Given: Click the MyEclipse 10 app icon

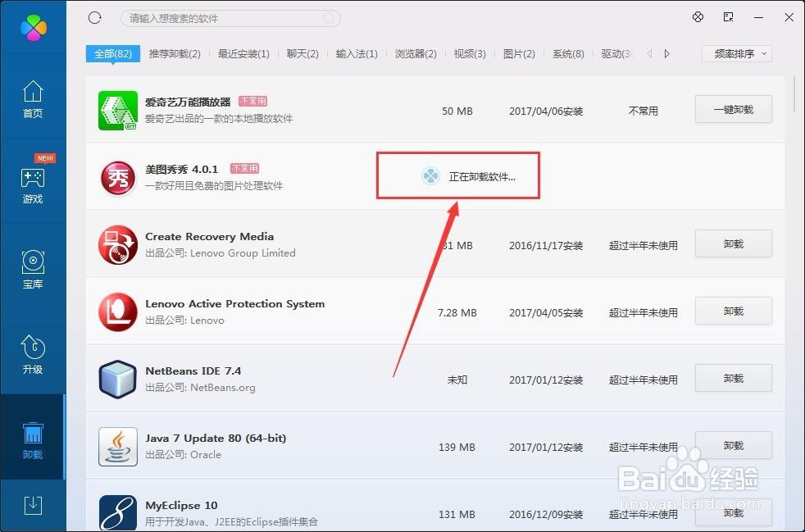Looking at the screenshot, I should [118, 512].
